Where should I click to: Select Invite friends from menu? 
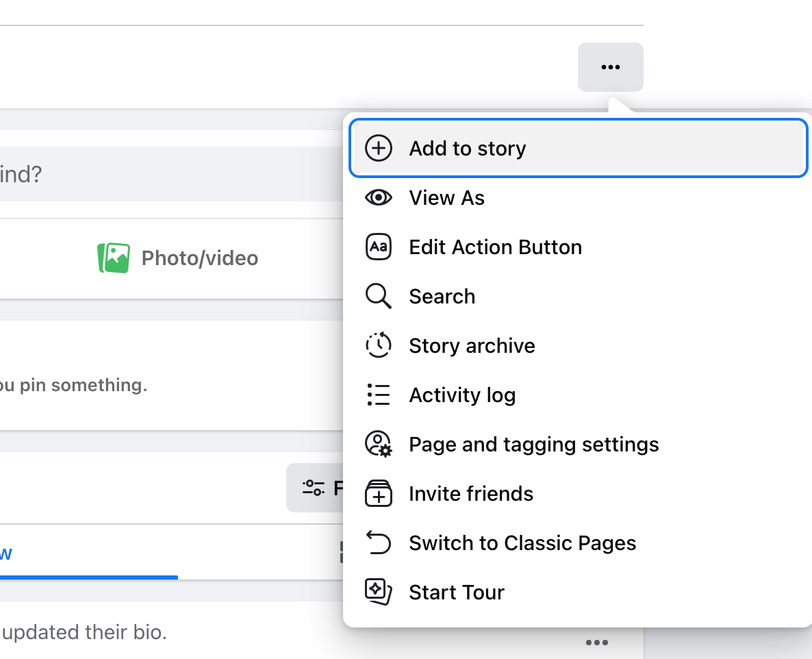[x=471, y=494]
